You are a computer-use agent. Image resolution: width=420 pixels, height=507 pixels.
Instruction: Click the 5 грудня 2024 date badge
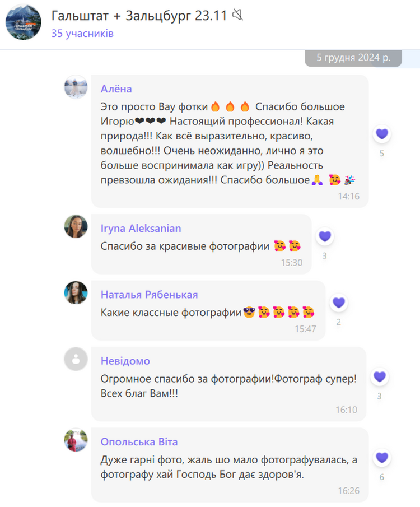coord(353,58)
